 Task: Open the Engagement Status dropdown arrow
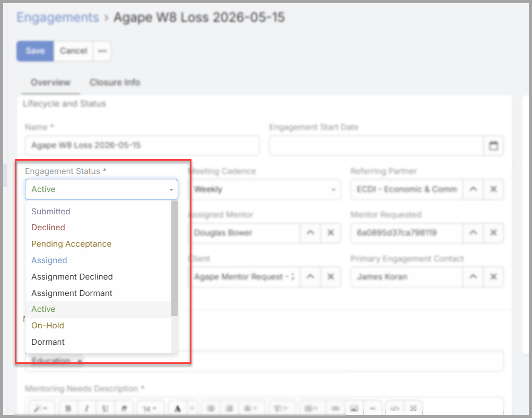pos(171,190)
